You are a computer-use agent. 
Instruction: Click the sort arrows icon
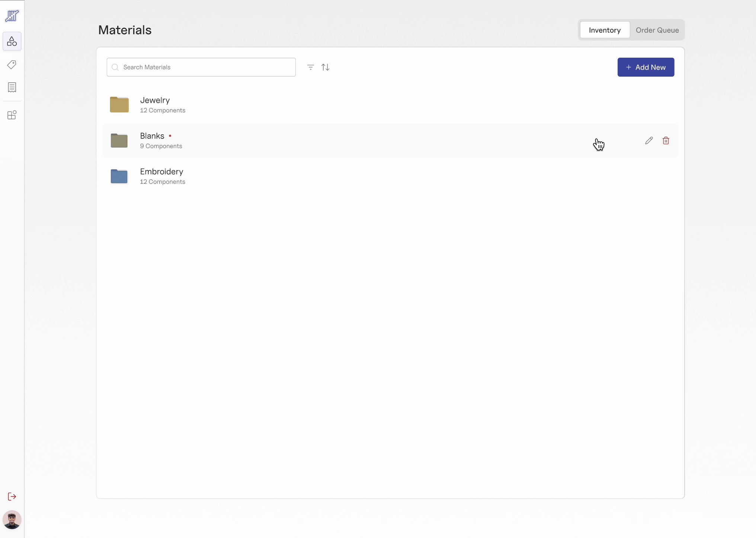[x=326, y=67]
